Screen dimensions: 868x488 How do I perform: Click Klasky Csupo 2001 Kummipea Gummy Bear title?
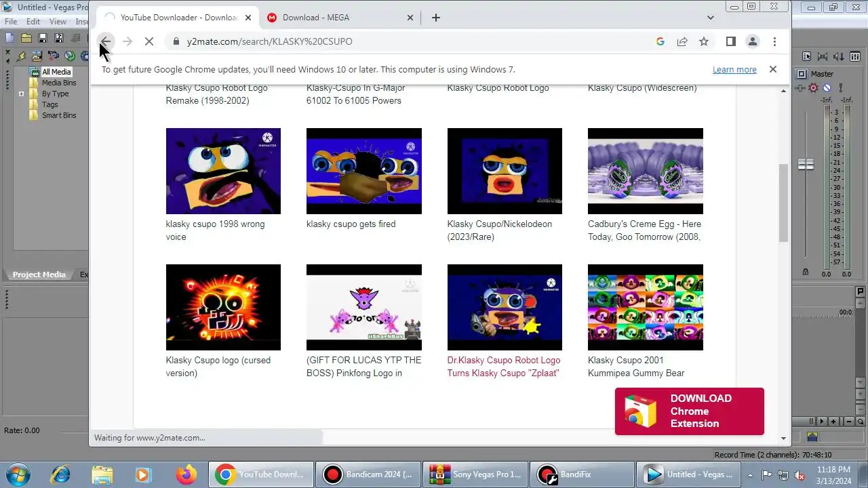[x=636, y=367]
